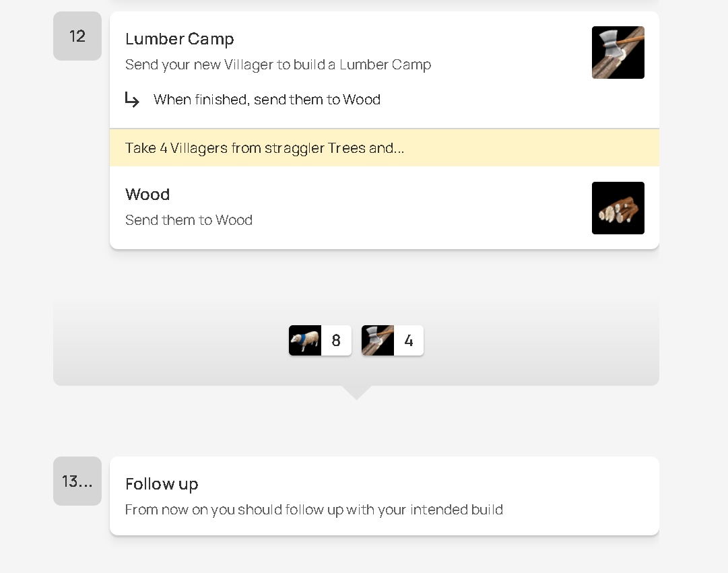
Task: Select the step 13 number badge
Action: coord(77,481)
